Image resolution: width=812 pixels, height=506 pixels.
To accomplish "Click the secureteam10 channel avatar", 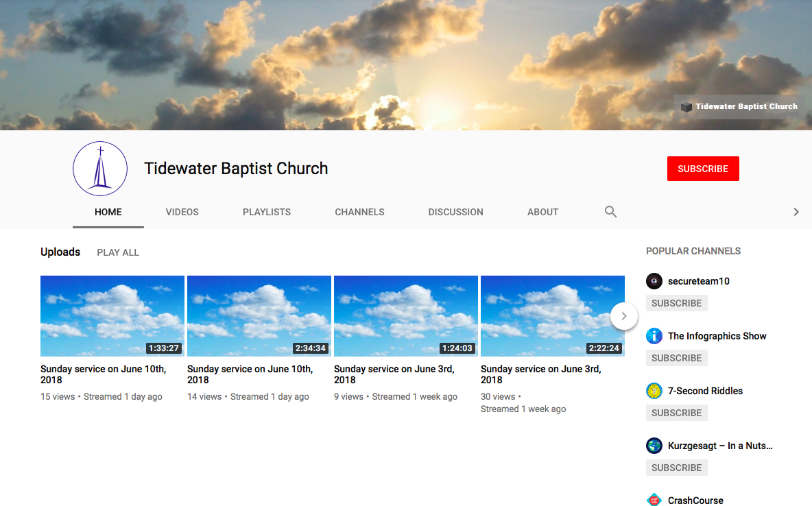I will (x=654, y=280).
